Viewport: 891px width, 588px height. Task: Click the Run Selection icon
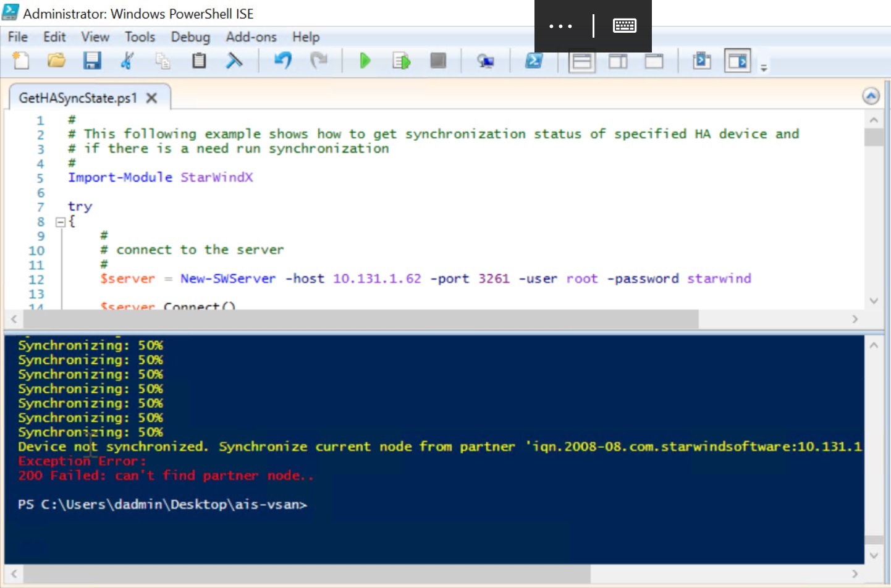pos(401,61)
